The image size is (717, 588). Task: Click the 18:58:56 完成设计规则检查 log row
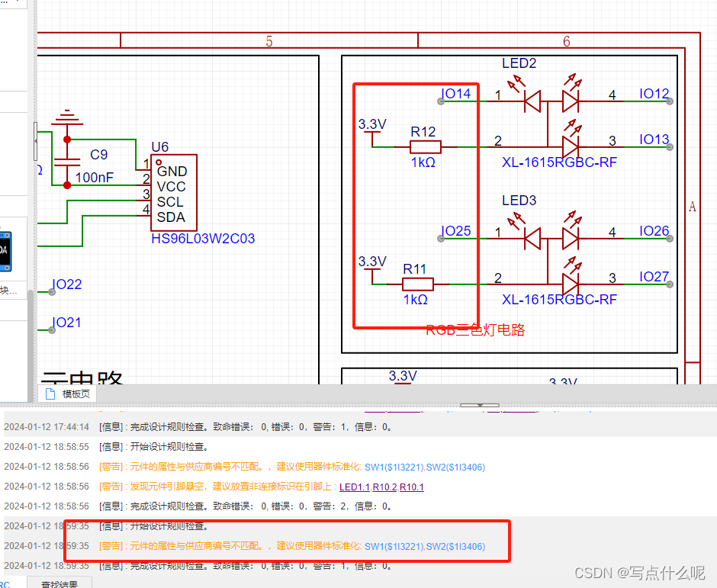(358, 506)
